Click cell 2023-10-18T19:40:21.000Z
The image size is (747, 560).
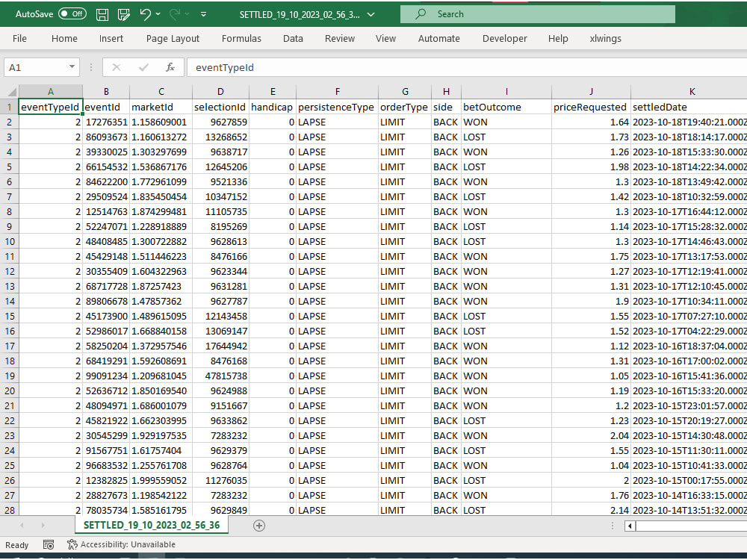click(689, 122)
